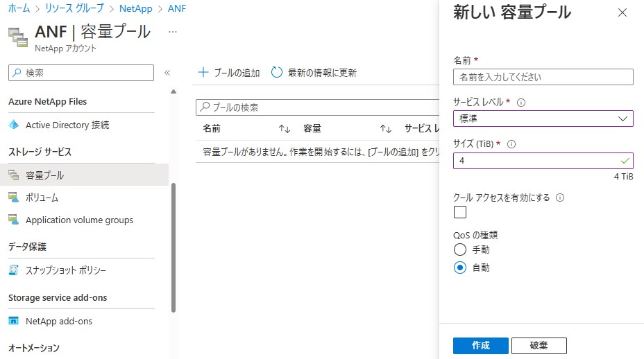Go to ANF breadcrumb link
Image resolution: width=644 pixels, height=359 pixels.
[x=177, y=8]
